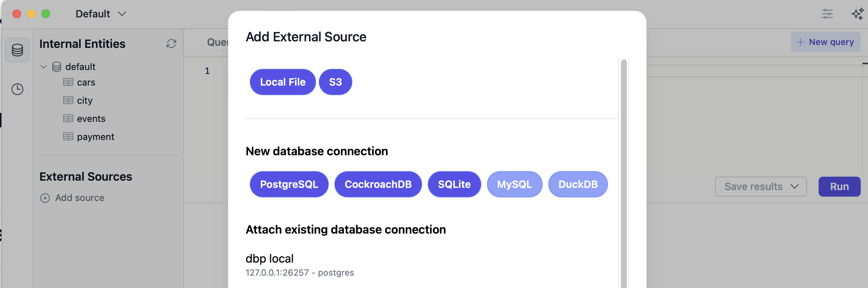This screenshot has height=288, width=868.
Task: Click the default database icon
Action: pos(57,67)
